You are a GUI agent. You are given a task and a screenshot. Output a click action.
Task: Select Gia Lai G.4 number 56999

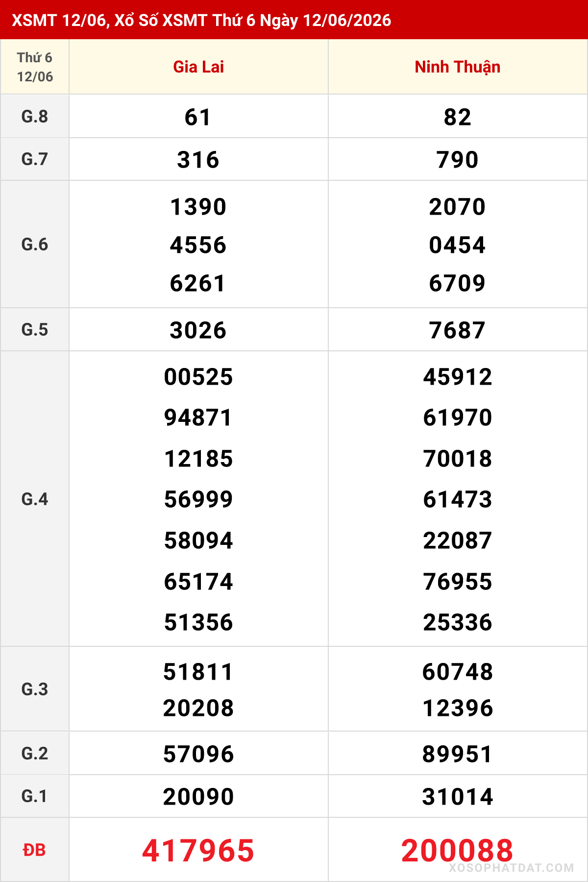point(198,499)
